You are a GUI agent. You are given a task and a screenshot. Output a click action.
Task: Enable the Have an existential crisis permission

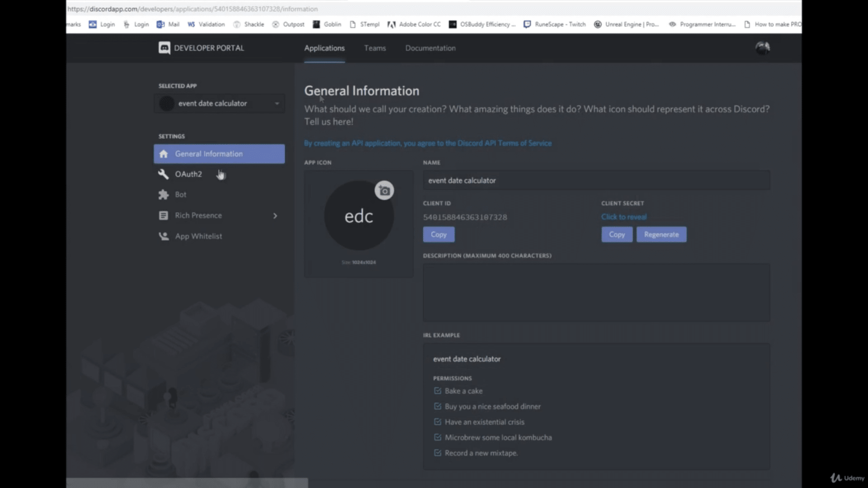click(437, 421)
